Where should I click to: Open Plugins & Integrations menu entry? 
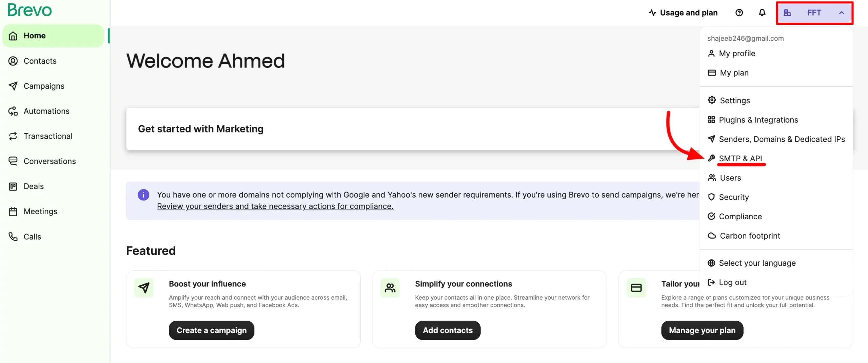click(x=758, y=120)
